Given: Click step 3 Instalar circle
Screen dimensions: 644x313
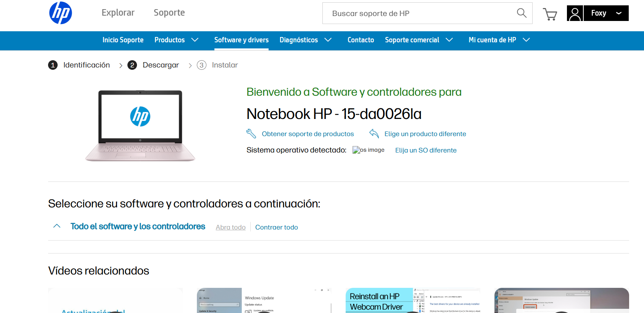Looking at the screenshot, I should [201, 65].
